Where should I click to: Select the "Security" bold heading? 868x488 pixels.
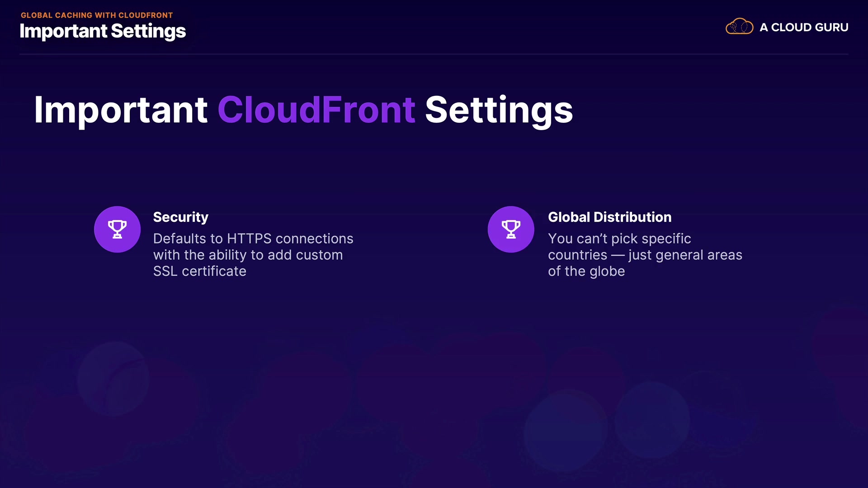180,217
